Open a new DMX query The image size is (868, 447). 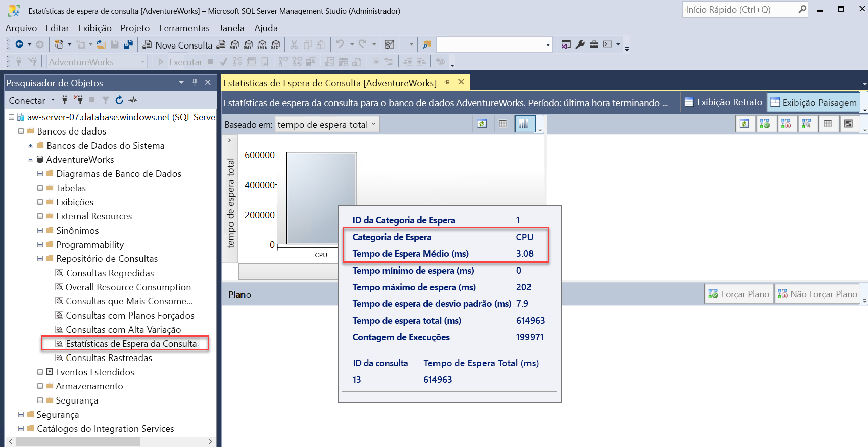248,44
